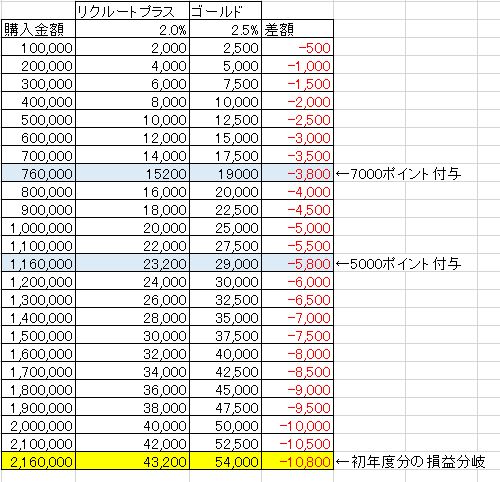Click the 1,200,000 purchase amount cell
This screenshot has width=500, height=482.
pyautogui.click(x=39, y=281)
